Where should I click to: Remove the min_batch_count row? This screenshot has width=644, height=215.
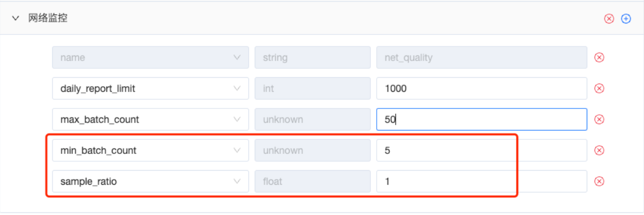coord(599,150)
